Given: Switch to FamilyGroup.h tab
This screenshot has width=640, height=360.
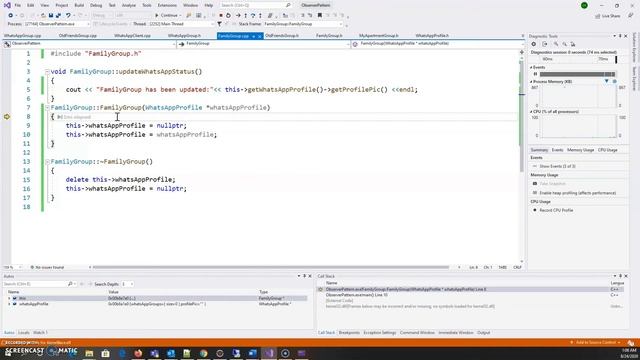Looking at the screenshot, I should 329,36.
